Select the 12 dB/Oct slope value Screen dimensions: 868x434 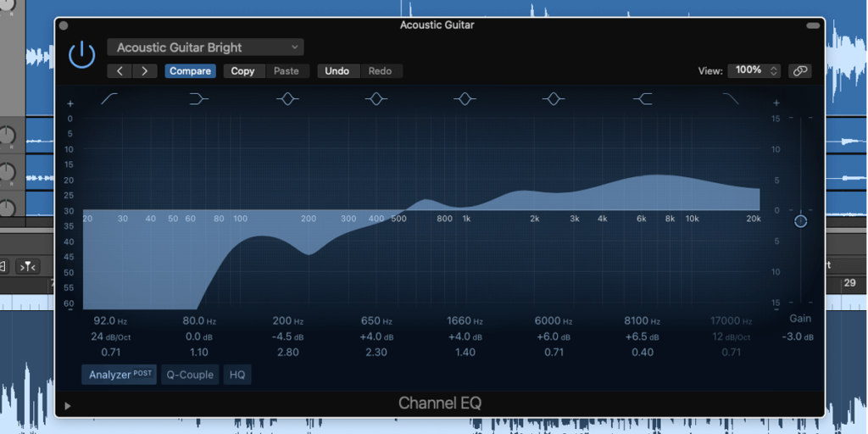pyautogui.click(x=731, y=337)
